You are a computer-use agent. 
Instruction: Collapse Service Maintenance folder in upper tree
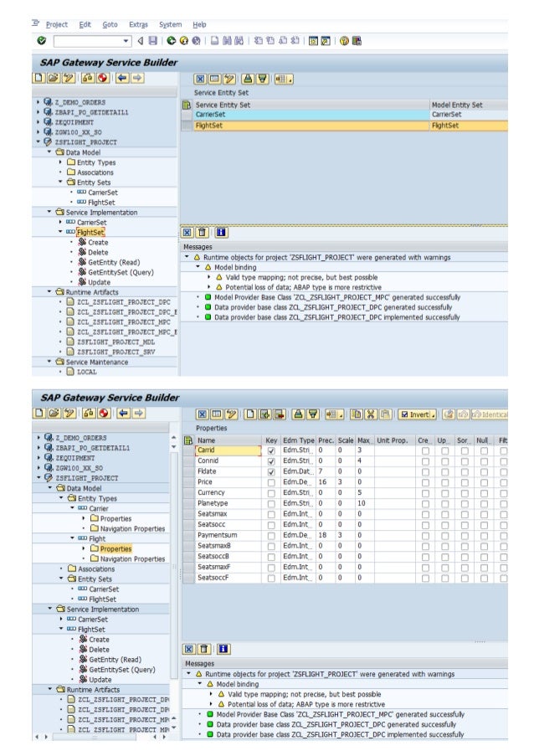[x=49, y=362]
